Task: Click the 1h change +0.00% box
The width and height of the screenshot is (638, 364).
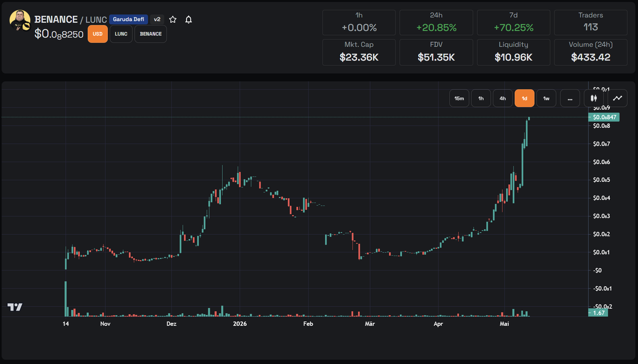Action: [x=359, y=22]
